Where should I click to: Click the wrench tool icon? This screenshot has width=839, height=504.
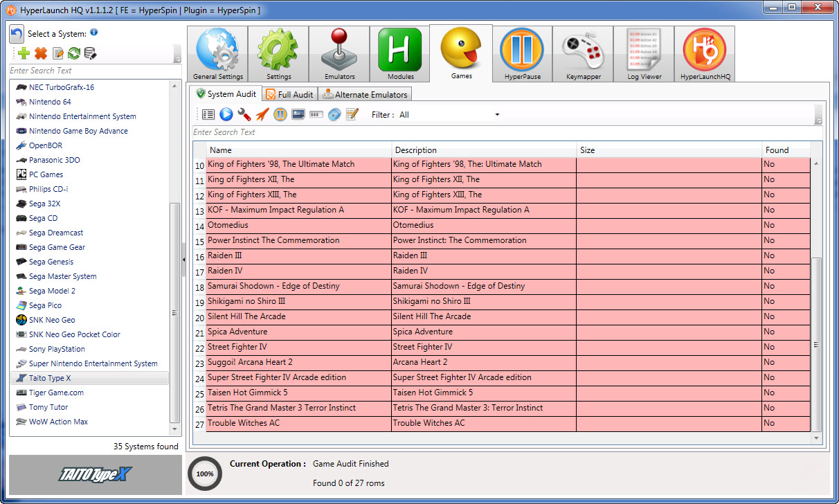coord(244,114)
